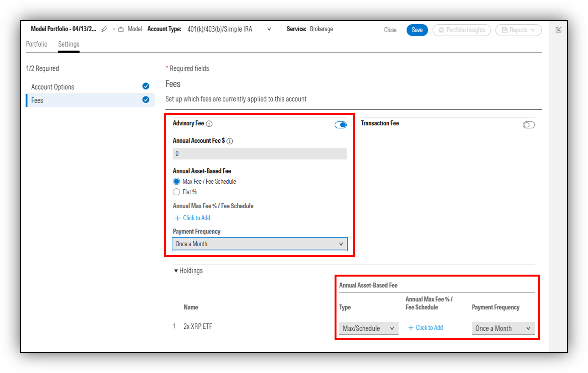The height and width of the screenshot is (373, 588).
Task: Open the Advisory Fee Payment Frequency dropdown
Action: [260, 244]
